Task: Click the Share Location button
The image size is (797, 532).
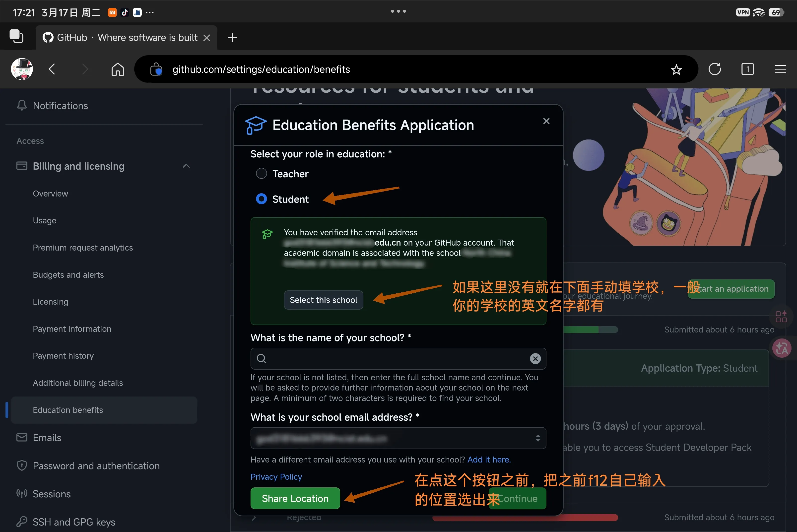Action: [x=295, y=499]
